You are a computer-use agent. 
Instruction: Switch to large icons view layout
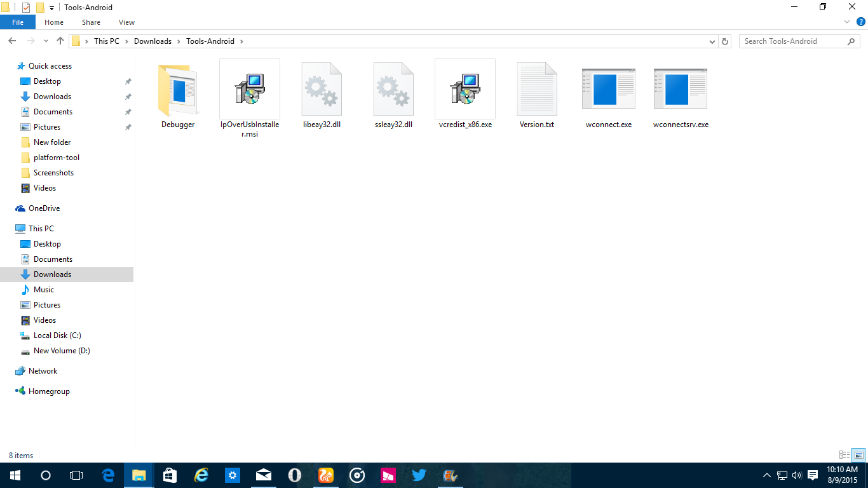pos(858,455)
